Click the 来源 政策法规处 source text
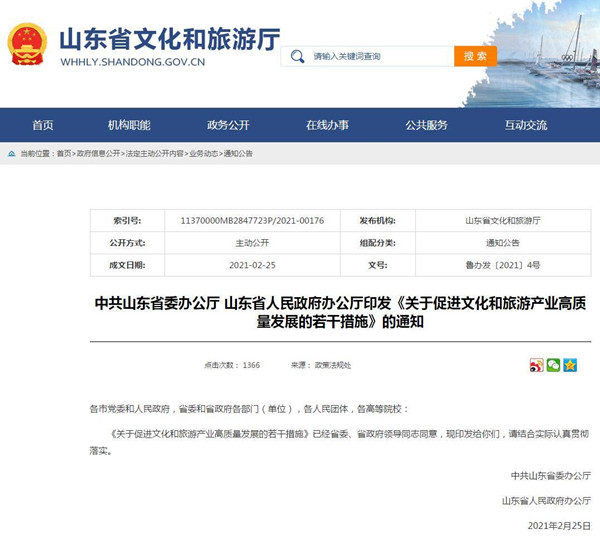This screenshot has width=600, height=537. click(321, 366)
